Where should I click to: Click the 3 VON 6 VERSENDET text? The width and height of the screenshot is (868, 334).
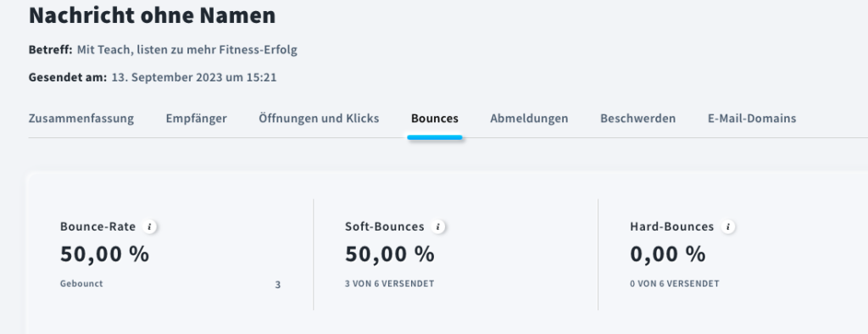[390, 284]
